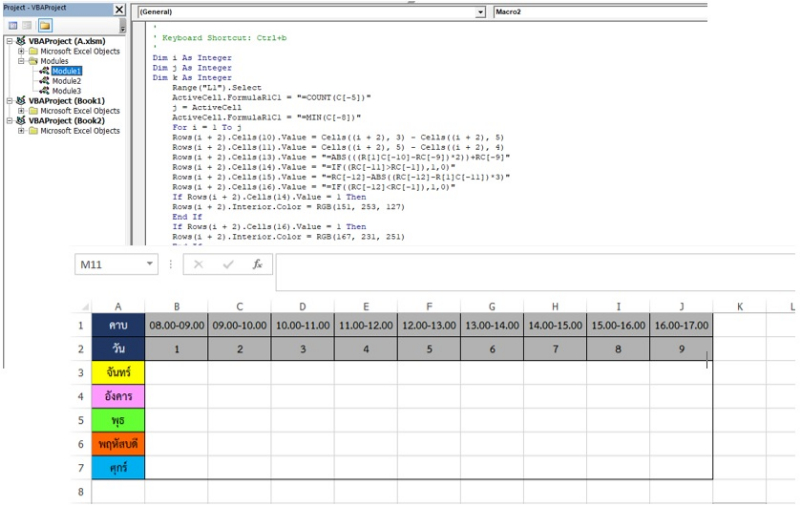800x506 pixels.
Task: Select column J header
Action: click(682, 307)
